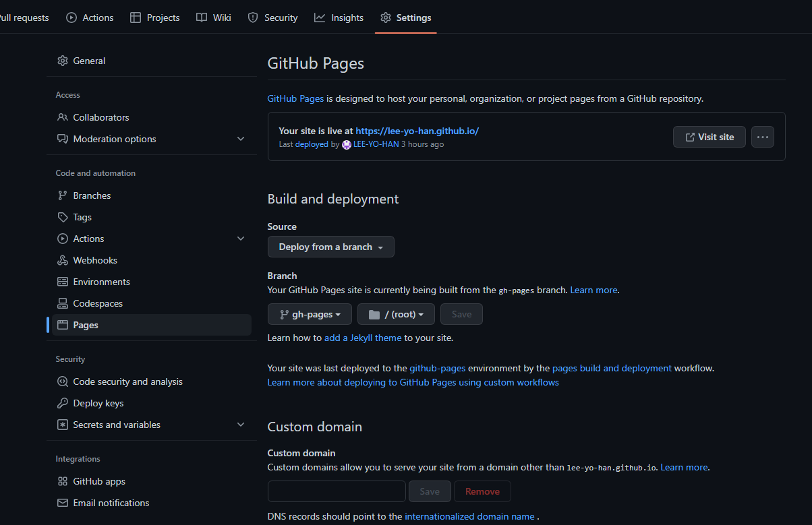812x525 pixels.
Task: Click the Branches git-branch icon in sidebar
Action: (63, 195)
